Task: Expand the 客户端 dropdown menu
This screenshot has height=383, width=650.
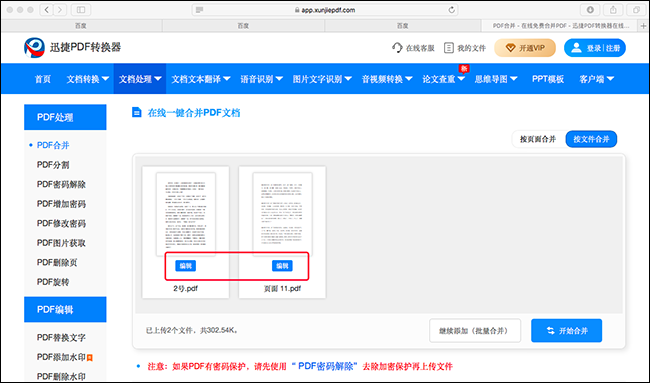Action: click(x=597, y=79)
